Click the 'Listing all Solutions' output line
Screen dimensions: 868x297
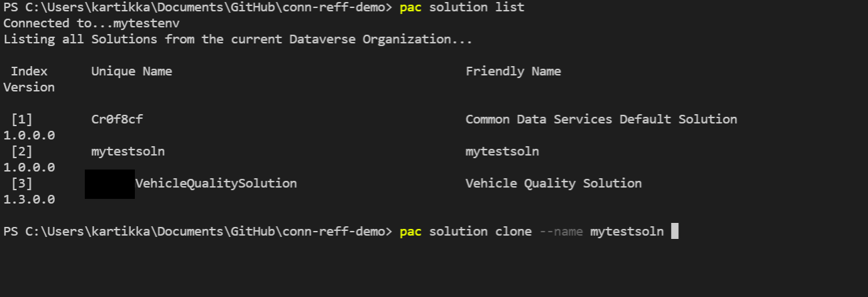pos(238,39)
